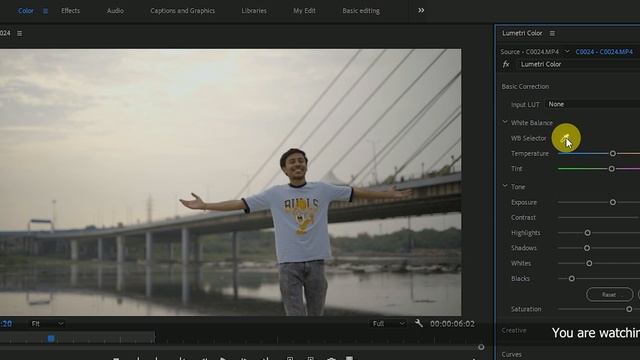Open the Program monitor panel menu
640x360 pixels.
20,33
